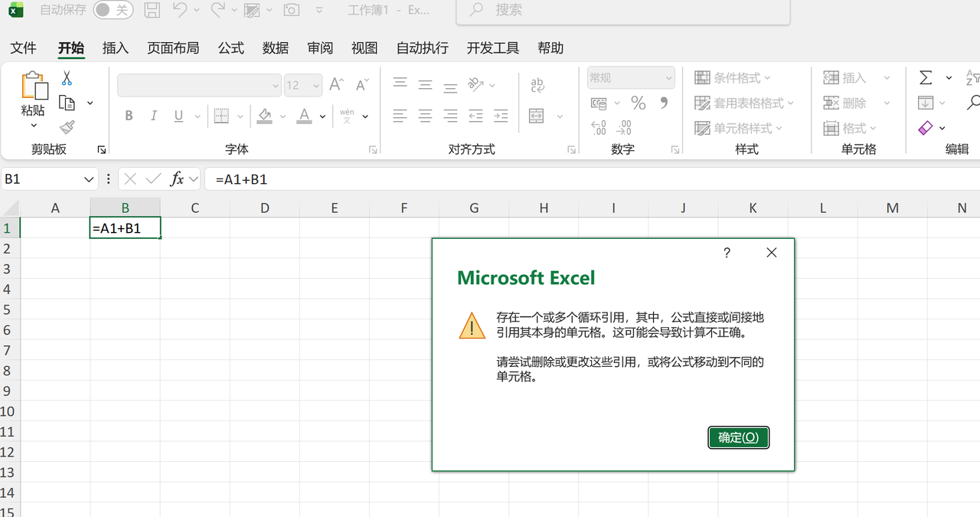This screenshot has width=980, height=517.
Task: Click the Clear eraser icon in editing group
Action: point(926,128)
